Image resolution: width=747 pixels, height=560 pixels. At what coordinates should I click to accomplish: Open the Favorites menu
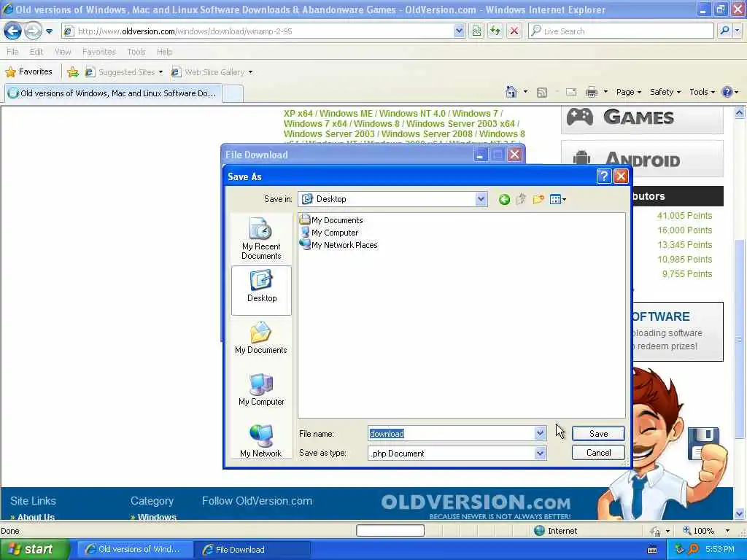pyautogui.click(x=99, y=52)
